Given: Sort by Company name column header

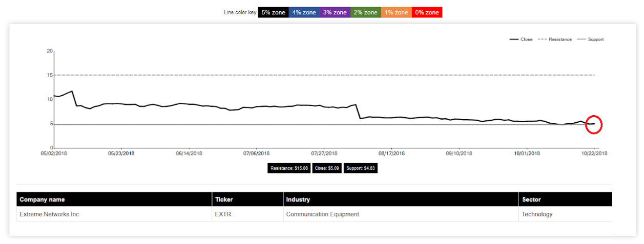Looking at the screenshot, I should click(x=42, y=199).
